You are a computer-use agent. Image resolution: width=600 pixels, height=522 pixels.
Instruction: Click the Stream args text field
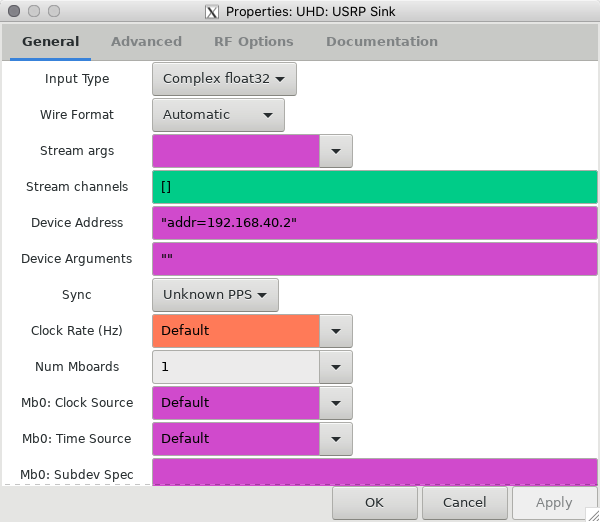236,151
